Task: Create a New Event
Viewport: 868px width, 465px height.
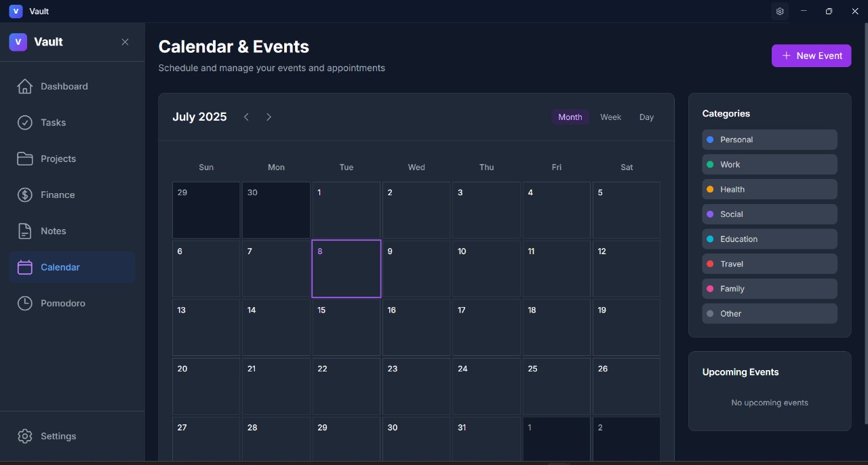Action: click(811, 56)
